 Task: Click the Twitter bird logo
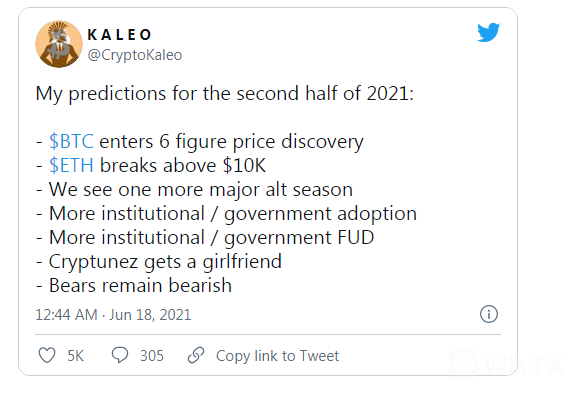tap(489, 32)
